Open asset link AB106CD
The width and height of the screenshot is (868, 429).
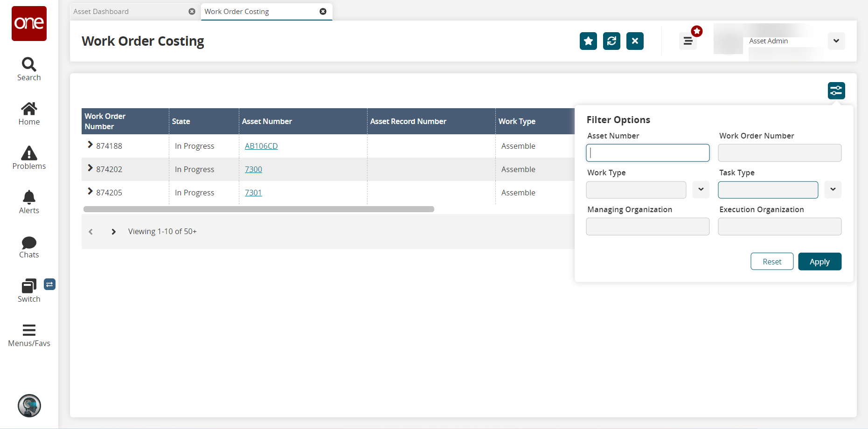point(261,146)
